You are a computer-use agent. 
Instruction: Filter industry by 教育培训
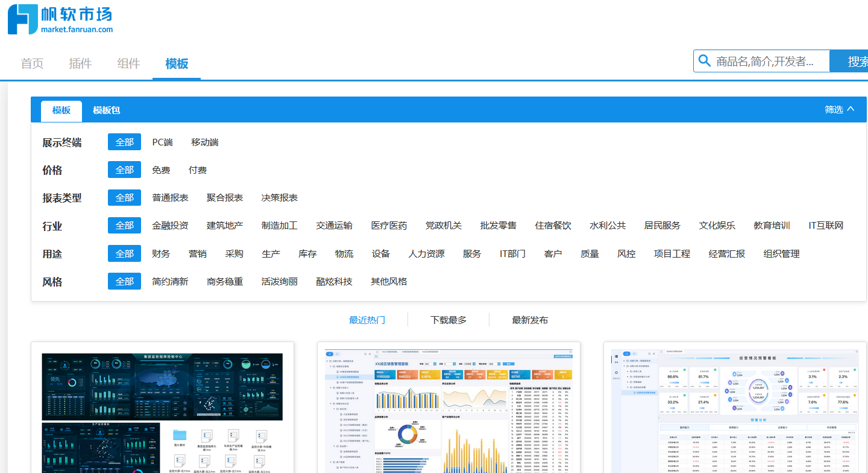click(x=772, y=226)
